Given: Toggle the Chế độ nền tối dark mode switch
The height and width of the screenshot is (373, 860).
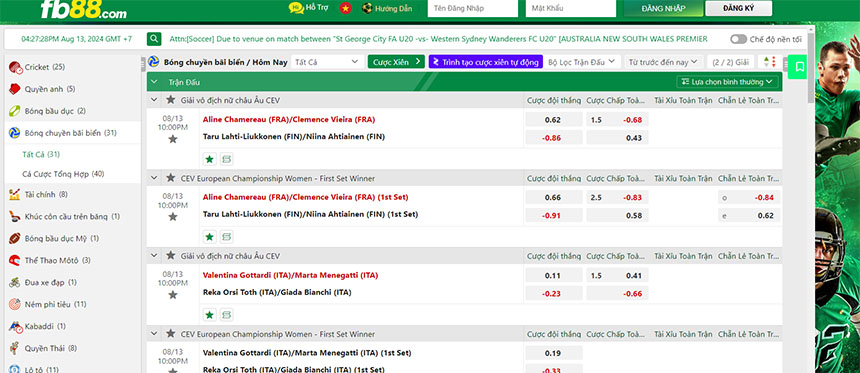Looking at the screenshot, I should 738,39.
